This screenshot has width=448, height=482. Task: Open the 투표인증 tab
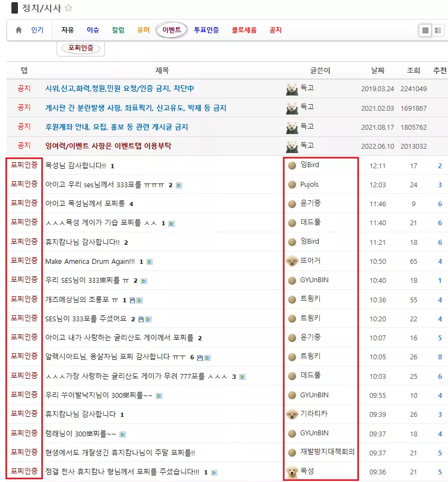pyautogui.click(x=206, y=30)
